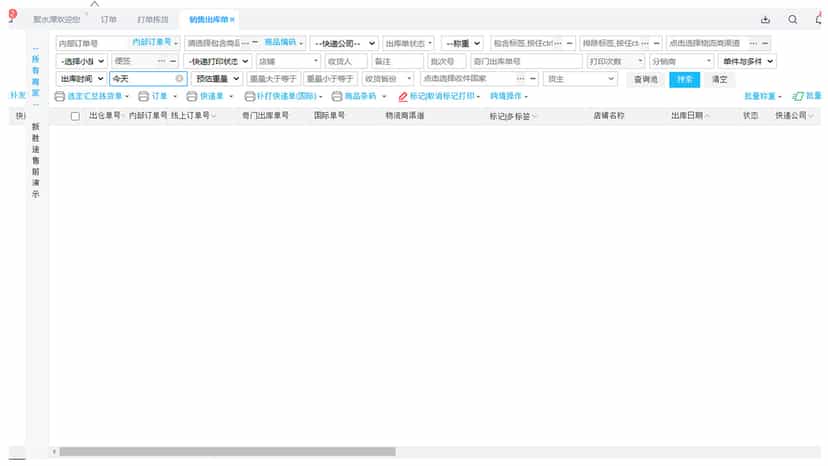
Task: Focus the 收货人 input field
Action: pos(346,61)
